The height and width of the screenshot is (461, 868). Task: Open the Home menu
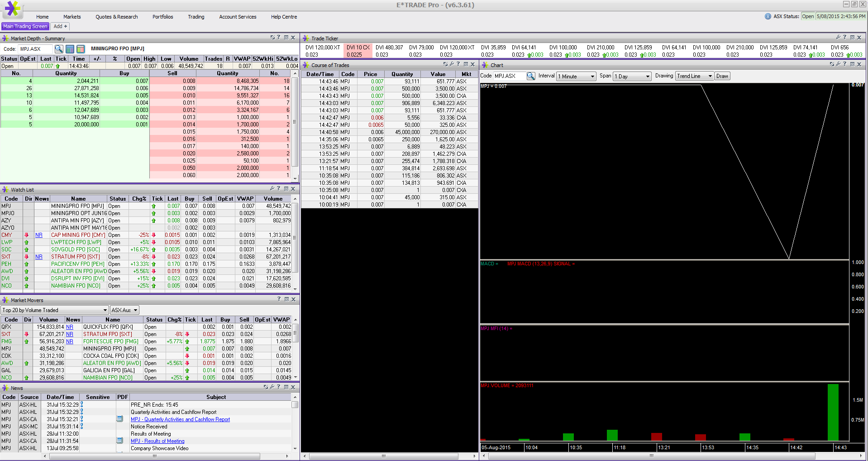pos(43,17)
